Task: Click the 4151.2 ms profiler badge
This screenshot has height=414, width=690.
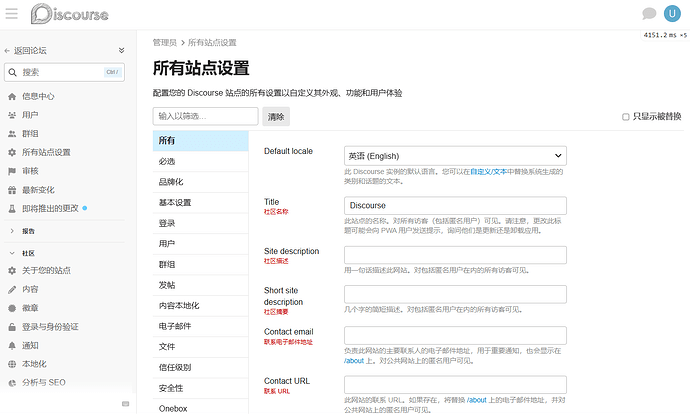Action: [x=664, y=35]
